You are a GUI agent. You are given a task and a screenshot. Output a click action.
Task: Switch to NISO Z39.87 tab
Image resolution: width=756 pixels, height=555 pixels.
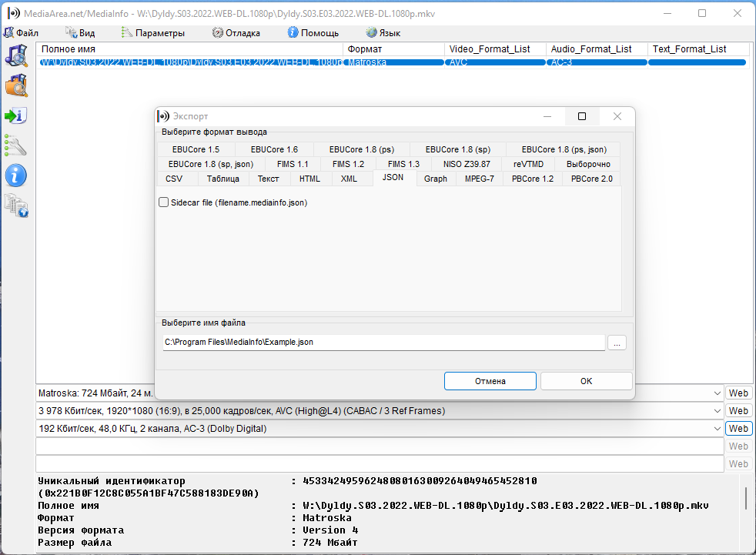(467, 164)
